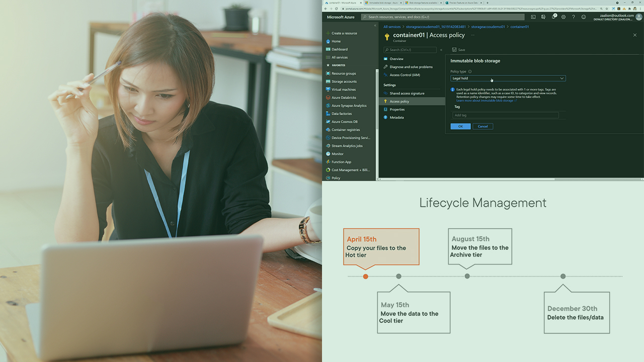Open the Properties settings item
This screenshot has height=362, width=644.
point(397,110)
